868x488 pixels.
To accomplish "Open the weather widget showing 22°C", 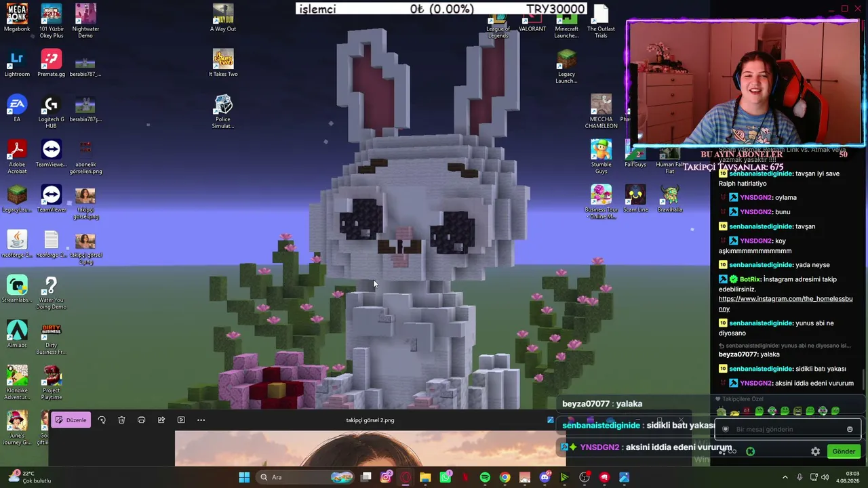I will coord(28,477).
